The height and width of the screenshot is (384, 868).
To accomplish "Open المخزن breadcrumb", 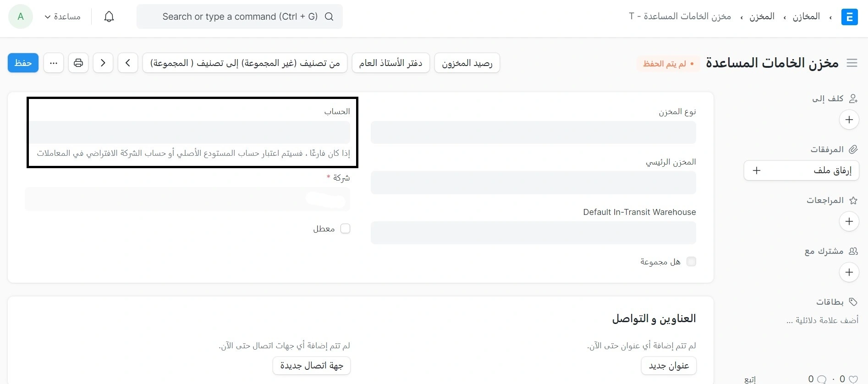I will [762, 16].
